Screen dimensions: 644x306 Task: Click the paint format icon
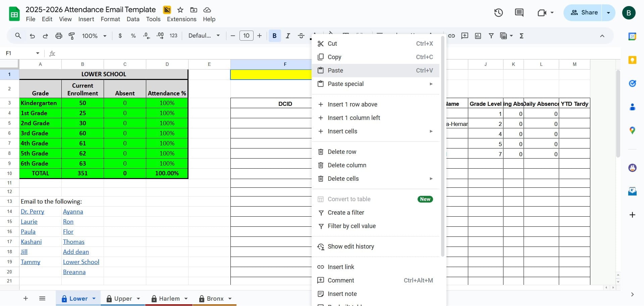71,36
